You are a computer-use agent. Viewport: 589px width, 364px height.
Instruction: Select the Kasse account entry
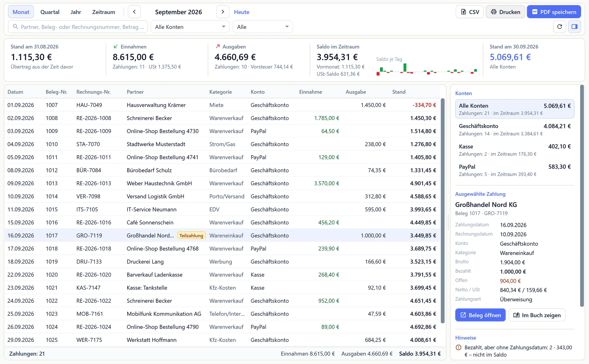point(515,150)
